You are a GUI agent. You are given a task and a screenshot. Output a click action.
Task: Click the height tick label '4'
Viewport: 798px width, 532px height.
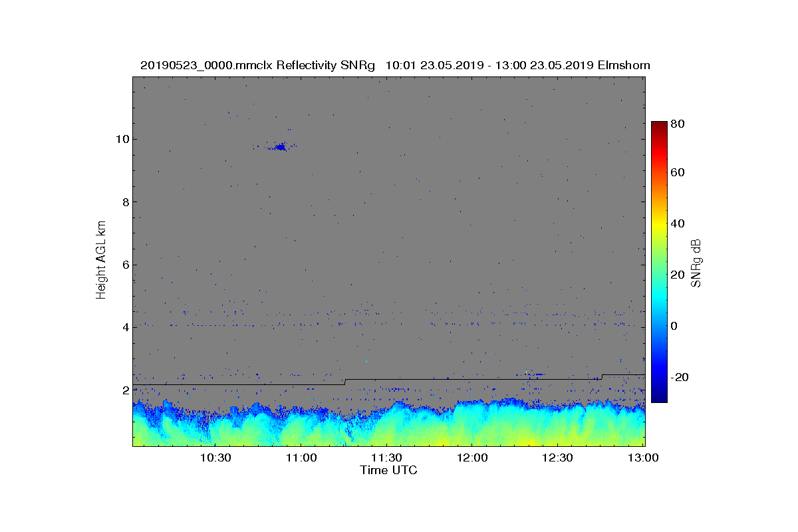tap(124, 327)
